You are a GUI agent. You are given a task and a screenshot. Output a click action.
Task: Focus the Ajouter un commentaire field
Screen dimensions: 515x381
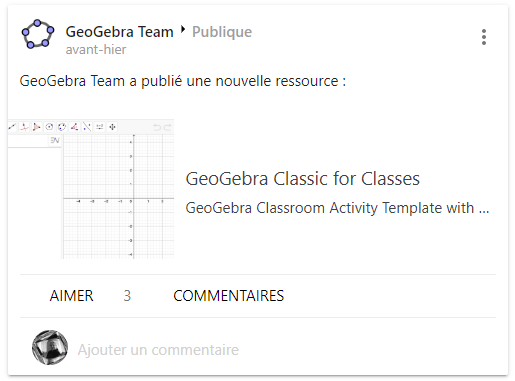point(158,350)
